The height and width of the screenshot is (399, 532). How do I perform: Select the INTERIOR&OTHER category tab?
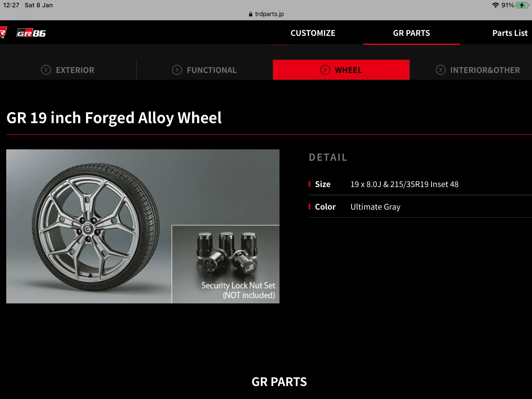485,70
